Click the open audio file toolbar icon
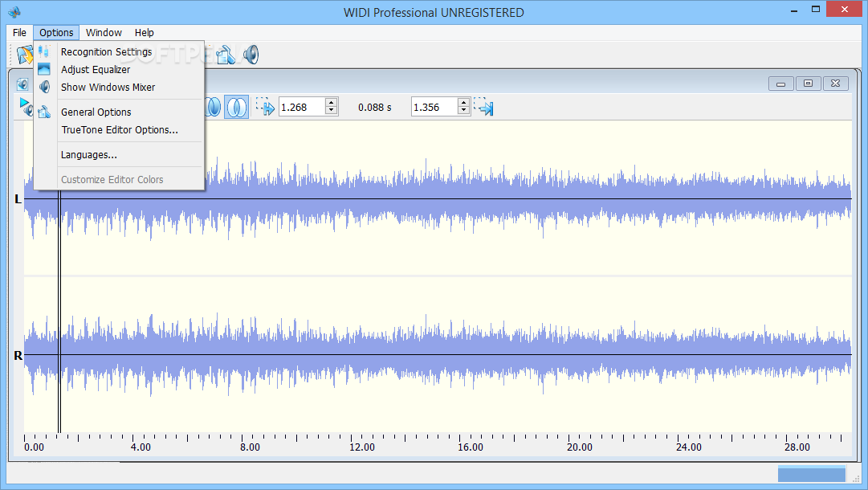868x490 pixels. click(x=24, y=55)
